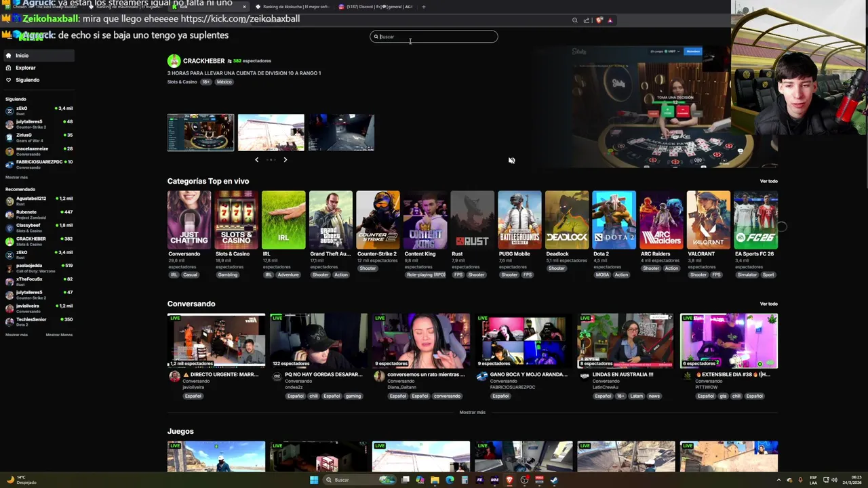Open CRACKHEBER avatar above featured stream

pyautogui.click(x=174, y=61)
